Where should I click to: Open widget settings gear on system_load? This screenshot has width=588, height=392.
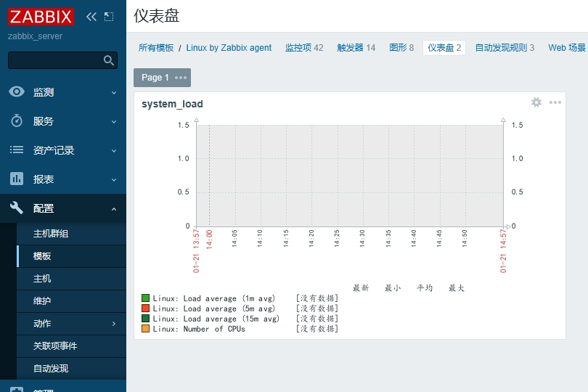536,102
